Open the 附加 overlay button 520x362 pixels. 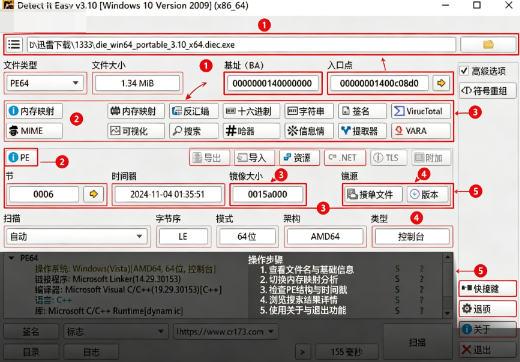pos(431,157)
